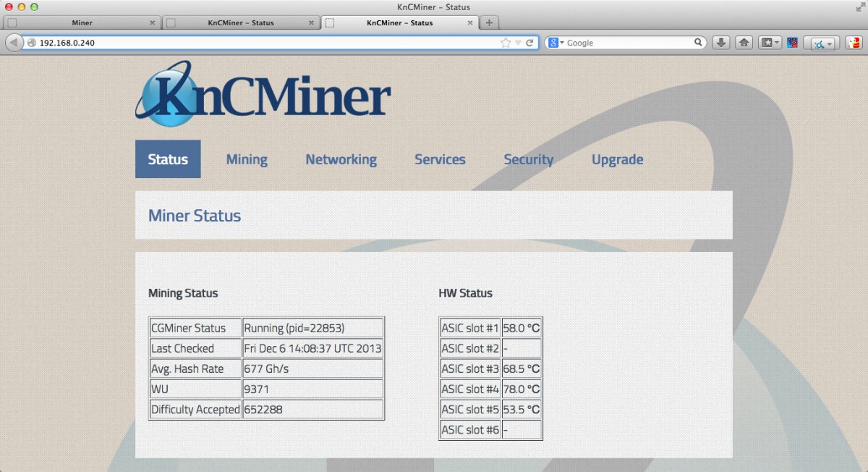Click the KnCMiner logo
This screenshot has height=472, width=868.
[263, 93]
